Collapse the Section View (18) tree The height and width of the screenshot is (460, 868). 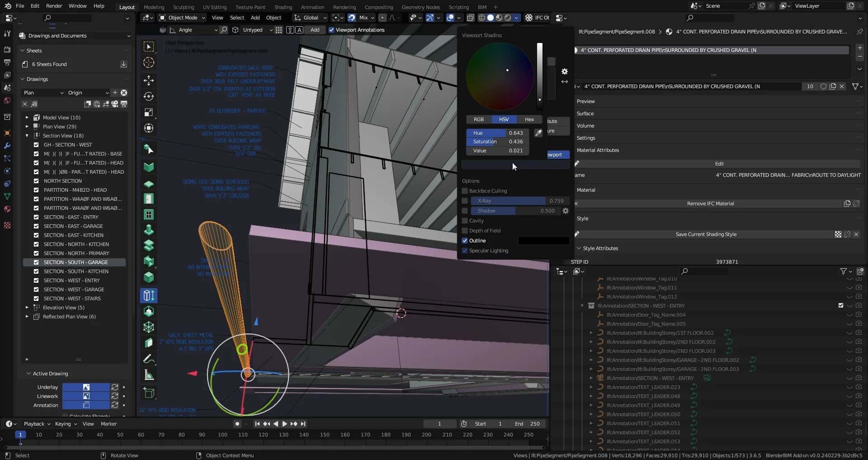pyautogui.click(x=27, y=136)
